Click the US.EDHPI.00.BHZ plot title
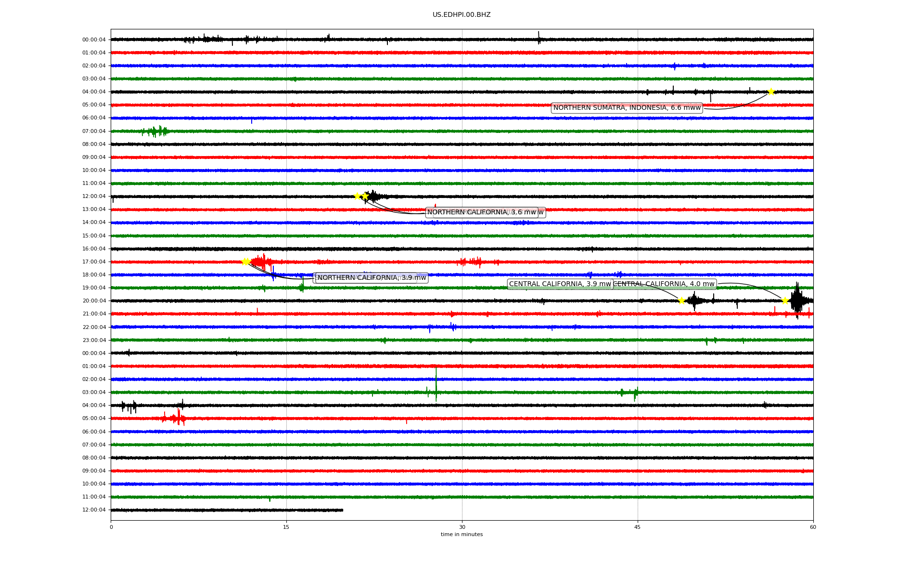924x578 pixels. coord(462,15)
